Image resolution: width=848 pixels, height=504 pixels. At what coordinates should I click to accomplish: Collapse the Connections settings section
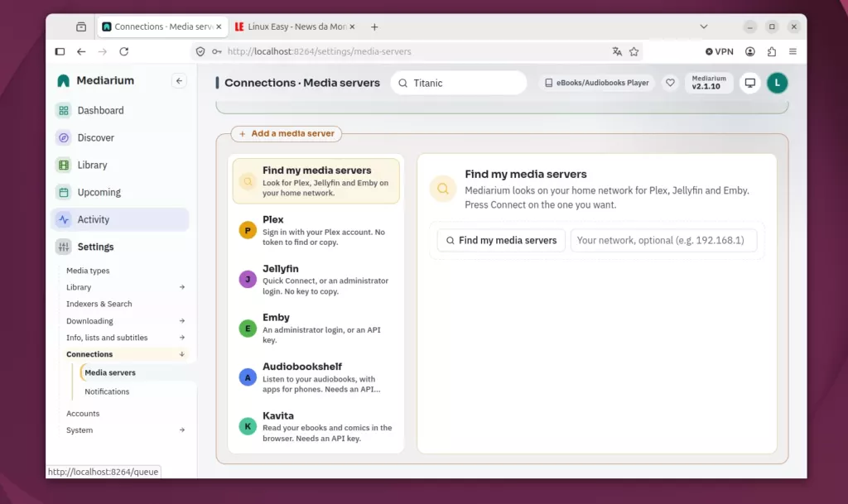click(181, 354)
